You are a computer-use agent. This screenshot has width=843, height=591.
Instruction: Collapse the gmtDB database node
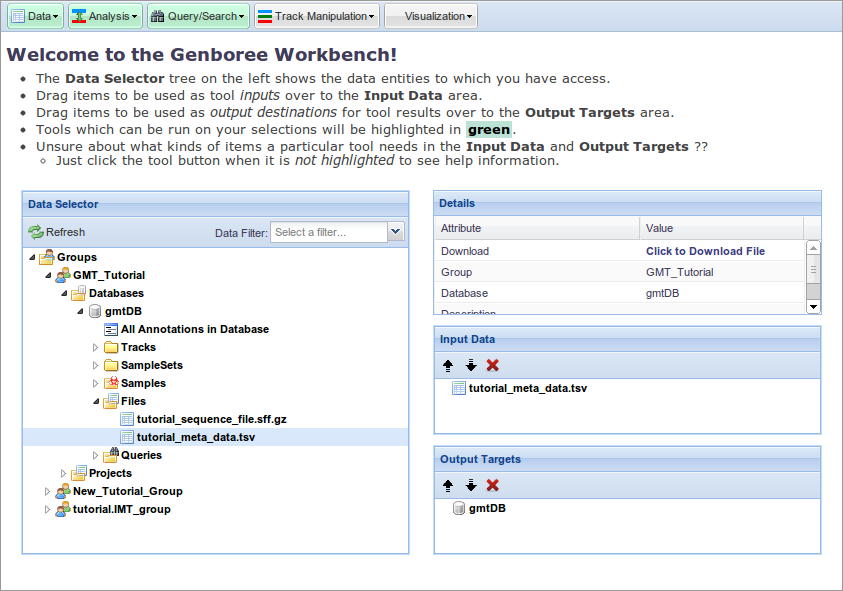(x=81, y=311)
